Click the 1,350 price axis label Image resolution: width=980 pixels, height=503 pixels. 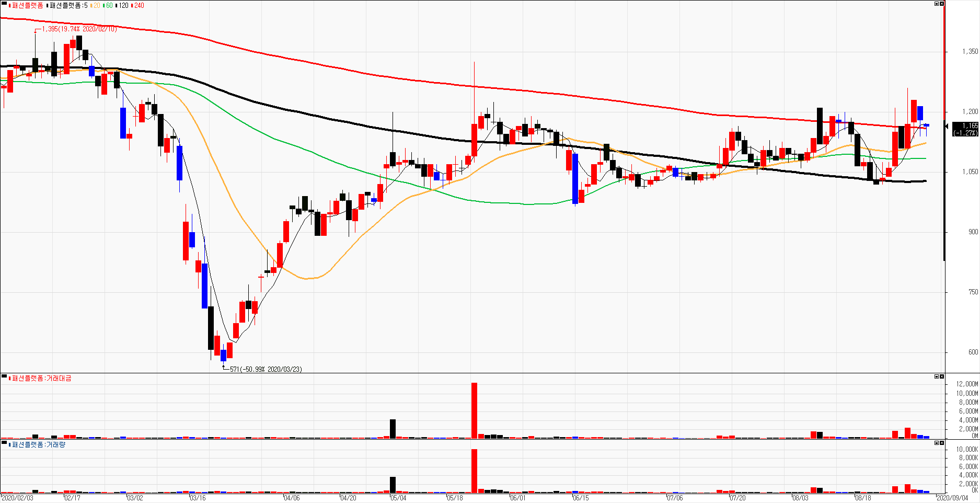tap(970, 51)
